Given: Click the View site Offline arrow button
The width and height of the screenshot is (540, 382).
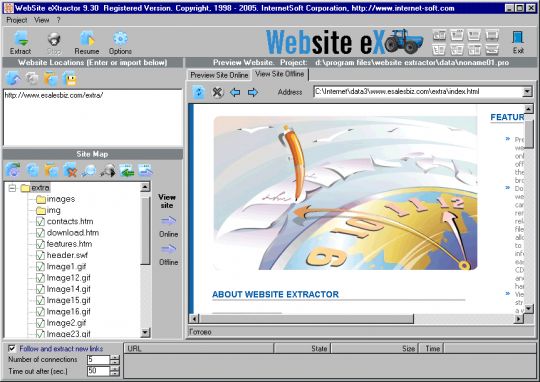Looking at the screenshot, I should coord(168,249).
